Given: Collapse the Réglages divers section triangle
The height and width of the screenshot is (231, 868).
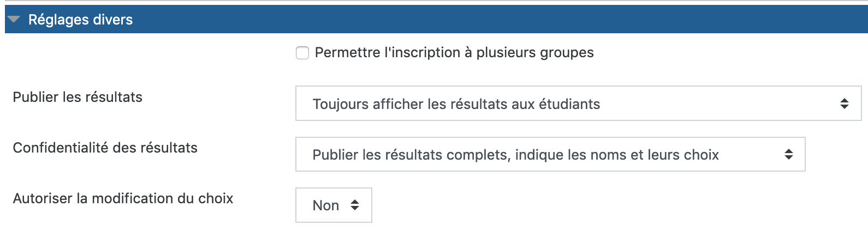Looking at the screenshot, I should 14,20.
